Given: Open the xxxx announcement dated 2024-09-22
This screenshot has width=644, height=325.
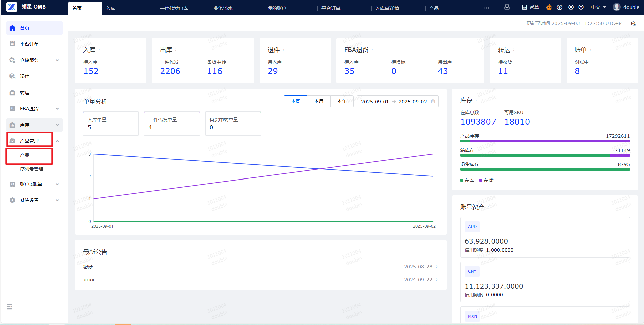Looking at the screenshot, I should tap(261, 280).
